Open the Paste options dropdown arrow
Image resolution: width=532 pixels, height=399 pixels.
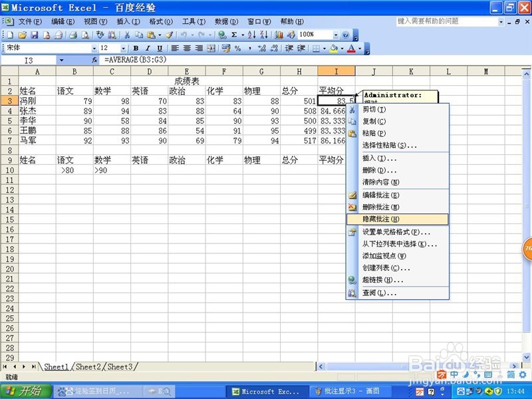pos(160,35)
